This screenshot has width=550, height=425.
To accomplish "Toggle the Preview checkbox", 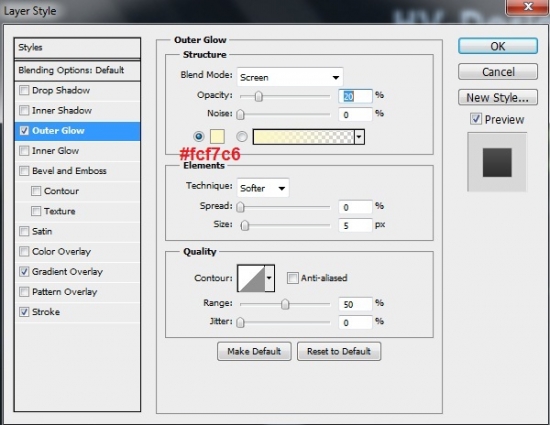I will [x=476, y=119].
